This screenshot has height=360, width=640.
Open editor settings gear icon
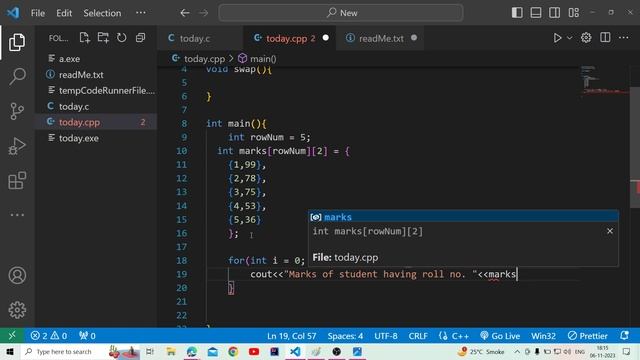pos(586,38)
